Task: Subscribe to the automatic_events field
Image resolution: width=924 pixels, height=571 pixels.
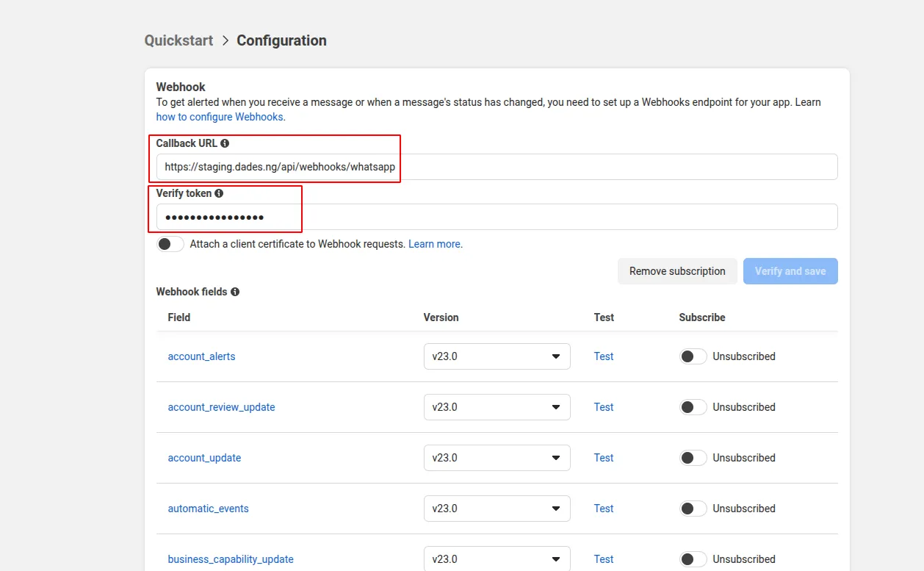Action: tap(693, 509)
